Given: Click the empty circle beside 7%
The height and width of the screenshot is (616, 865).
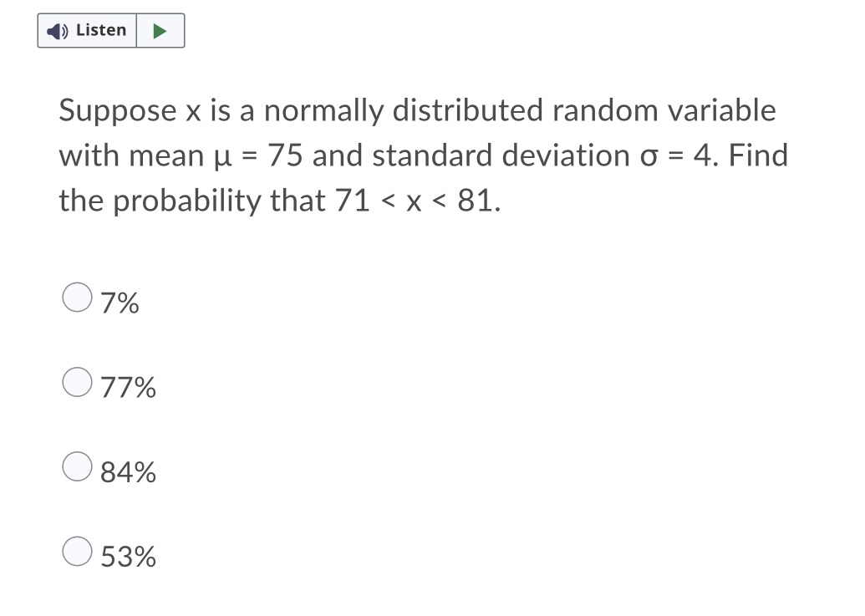Looking at the screenshot, I should [77, 297].
